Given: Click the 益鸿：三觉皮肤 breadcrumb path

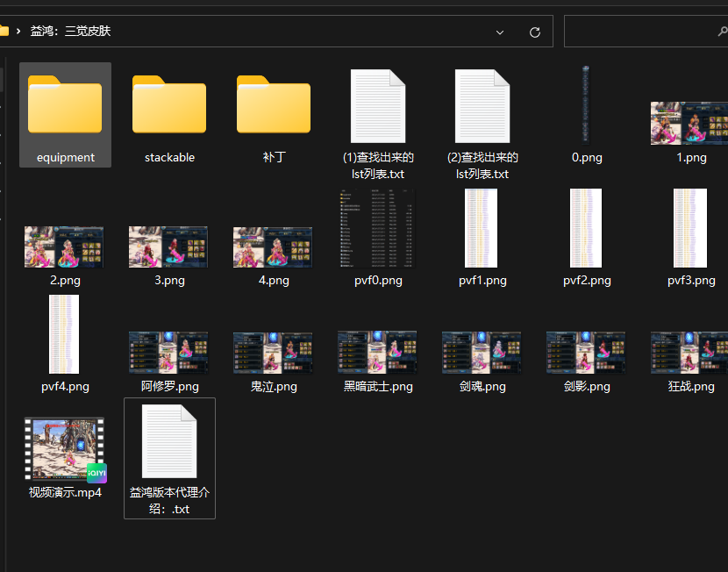Looking at the screenshot, I should tap(70, 31).
